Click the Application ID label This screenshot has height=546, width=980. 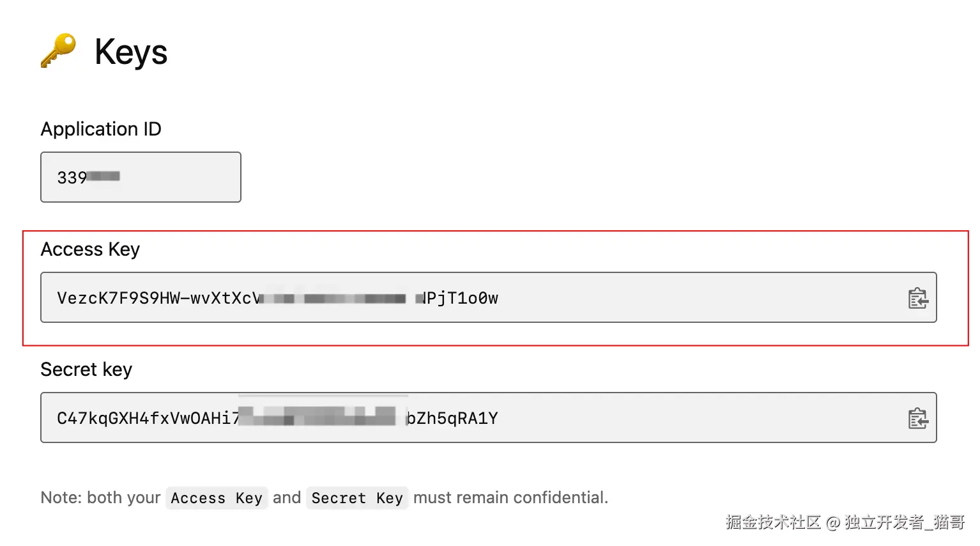(101, 129)
